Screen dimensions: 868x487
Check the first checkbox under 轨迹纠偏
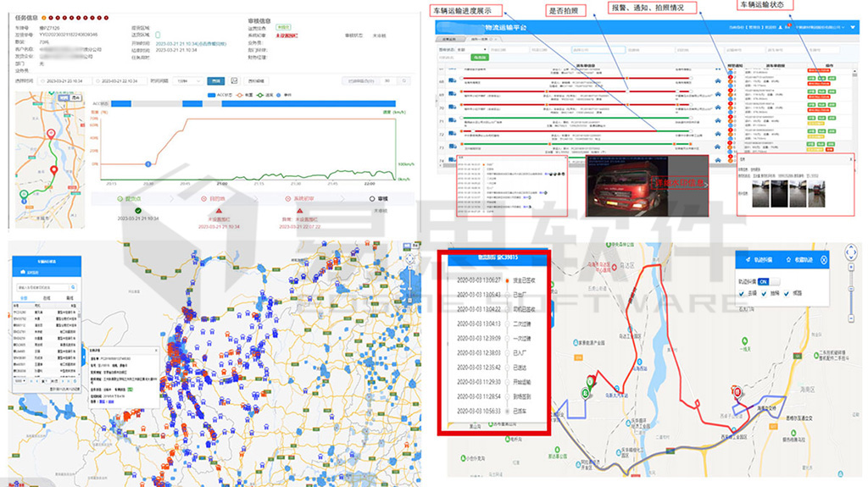pos(743,295)
